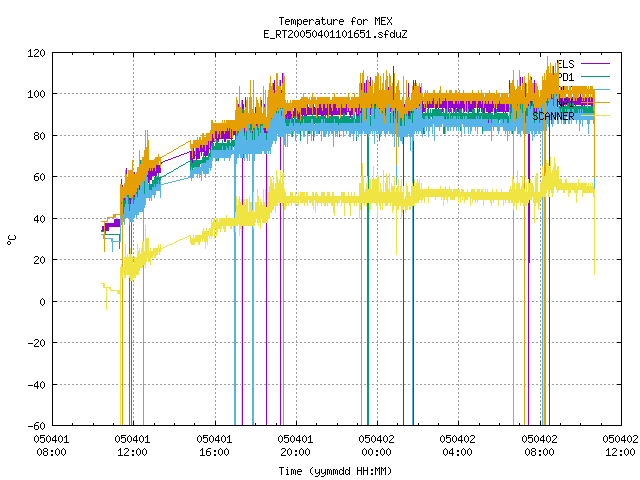Click the NPI legend label
The height and width of the screenshot is (480, 640).
[566, 103]
